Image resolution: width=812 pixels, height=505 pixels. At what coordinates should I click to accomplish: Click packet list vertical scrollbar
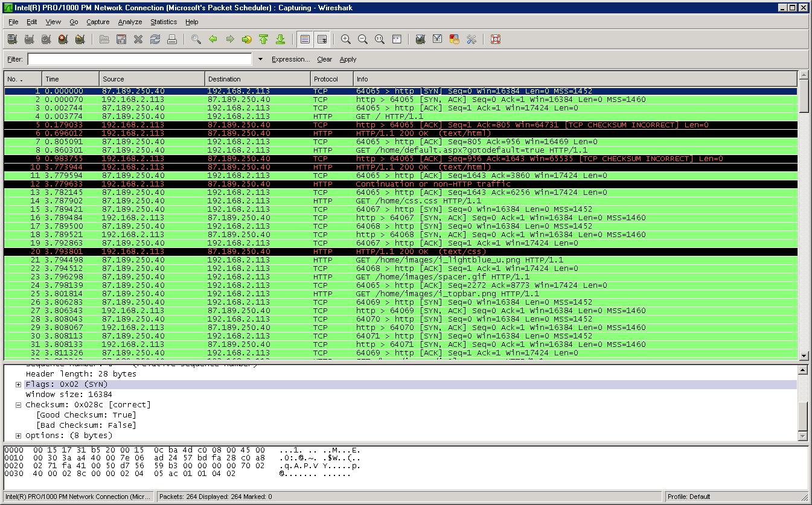coord(804,215)
